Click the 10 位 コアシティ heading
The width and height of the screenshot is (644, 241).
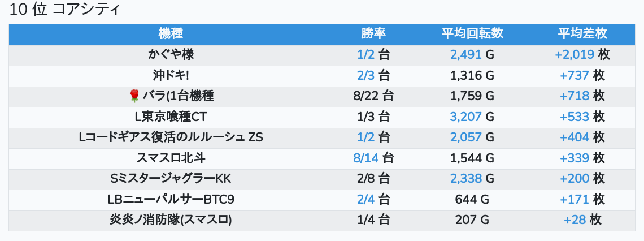(64, 10)
